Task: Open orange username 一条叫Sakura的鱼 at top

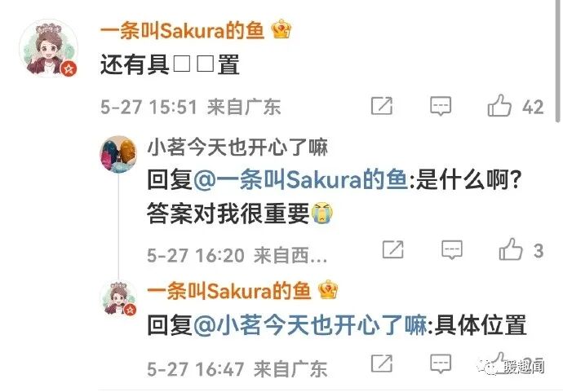Action: point(182,30)
